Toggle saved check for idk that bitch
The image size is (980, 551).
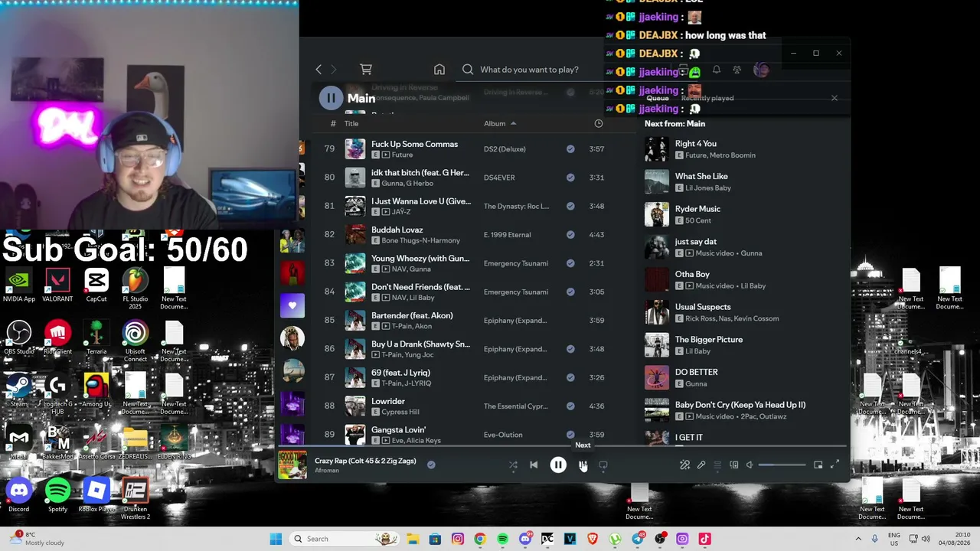(x=570, y=178)
